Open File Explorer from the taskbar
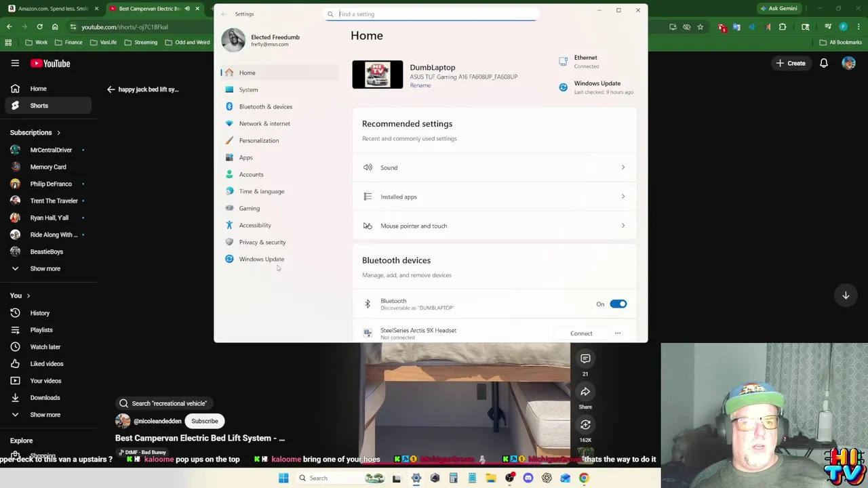This screenshot has width=868, height=488. pos(490,478)
